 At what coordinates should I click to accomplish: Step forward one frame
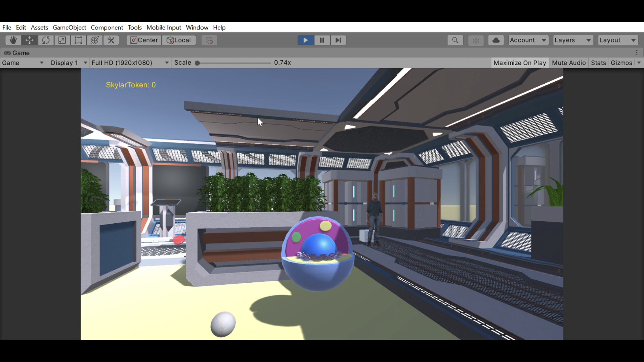point(338,40)
